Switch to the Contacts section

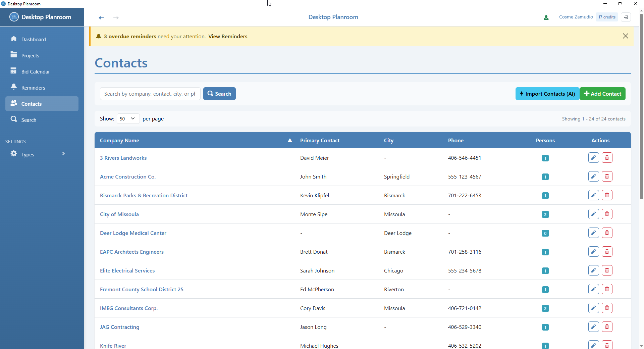(31, 104)
